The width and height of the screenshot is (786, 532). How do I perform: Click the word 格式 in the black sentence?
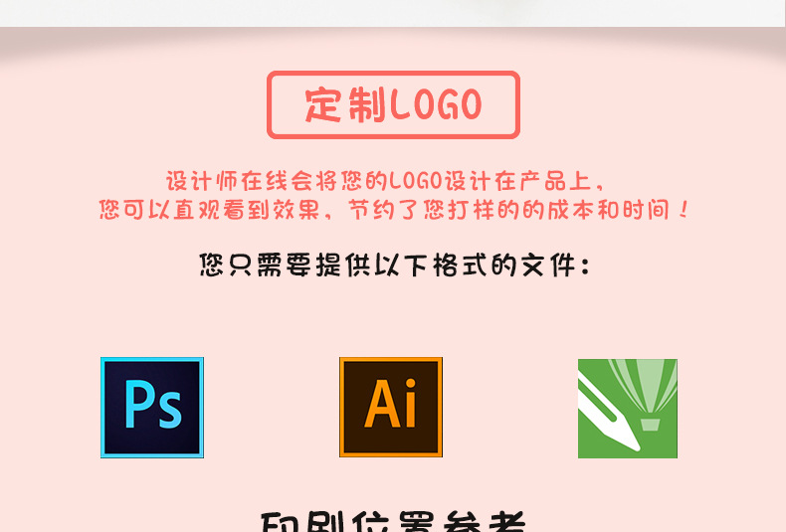tap(461, 265)
